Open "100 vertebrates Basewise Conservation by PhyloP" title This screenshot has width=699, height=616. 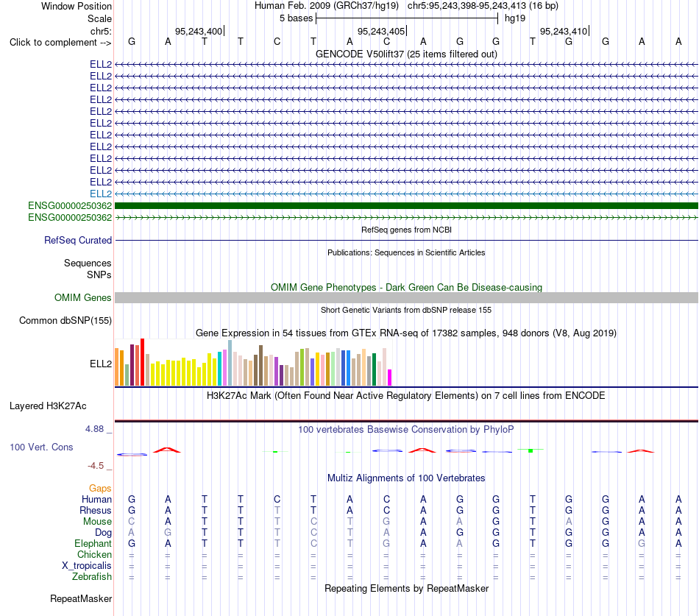406,430
